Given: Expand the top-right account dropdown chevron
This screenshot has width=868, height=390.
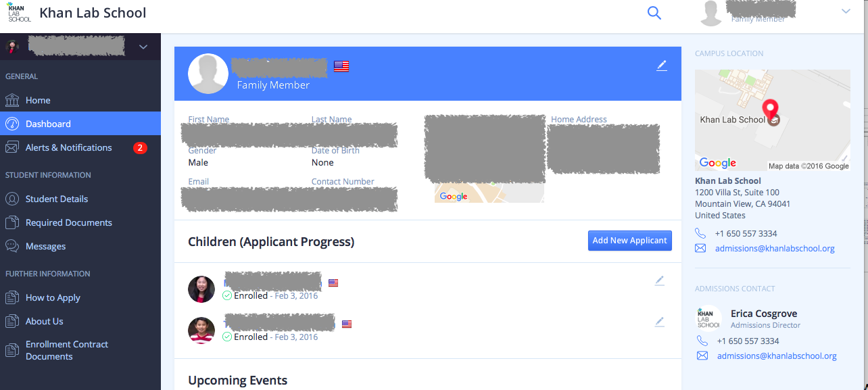Looking at the screenshot, I should click(x=845, y=11).
